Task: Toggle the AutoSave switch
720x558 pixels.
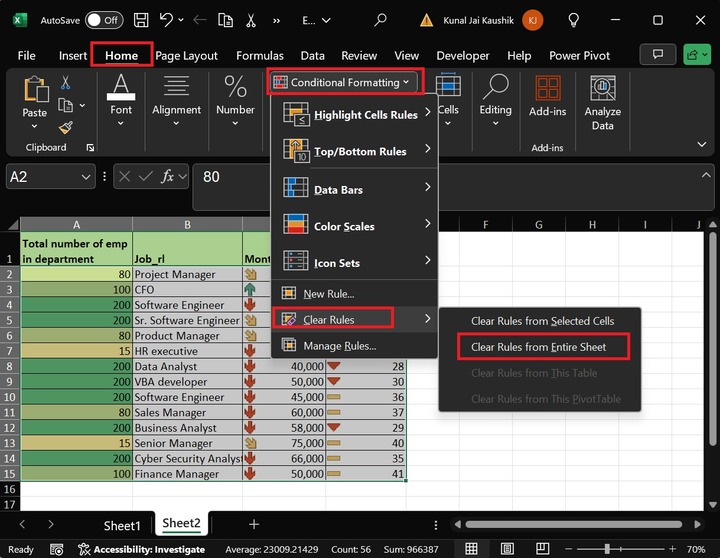Action: coord(104,20)
